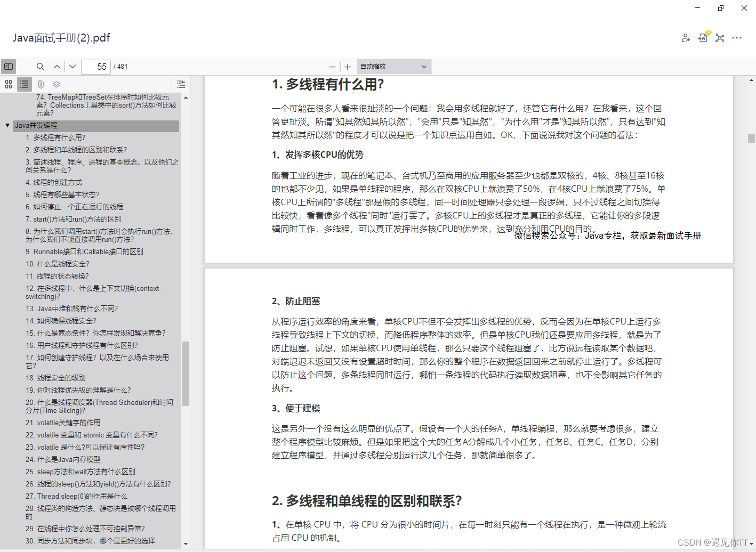Open outline item 4. 线程的创建方式
This screenshot has height=552, width=756.
coord(54,182)
